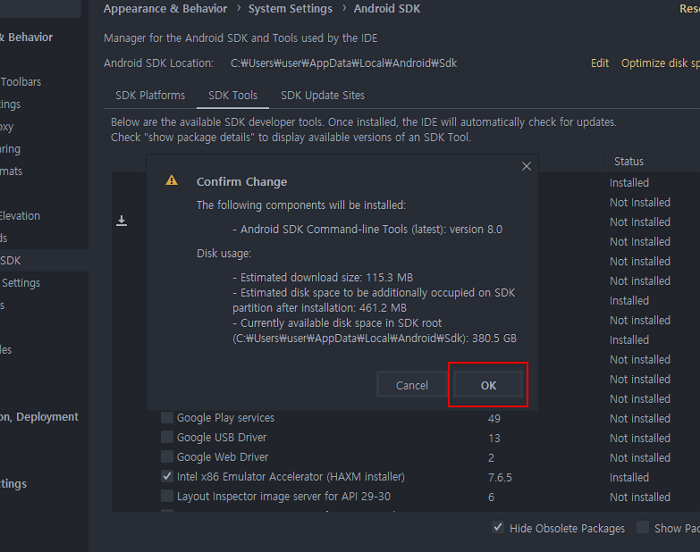Image resolution: width=700 pixels, height=552 pixels.
Task: Click version 6 cell for Layout Inspector
Action: coord(491,497)
